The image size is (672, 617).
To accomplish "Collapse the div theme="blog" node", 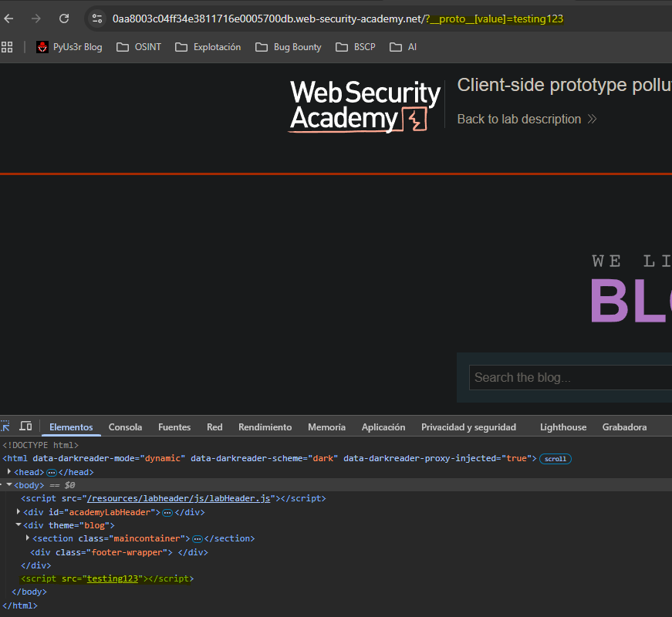I will pyautogui.click(x=19, y=525).
